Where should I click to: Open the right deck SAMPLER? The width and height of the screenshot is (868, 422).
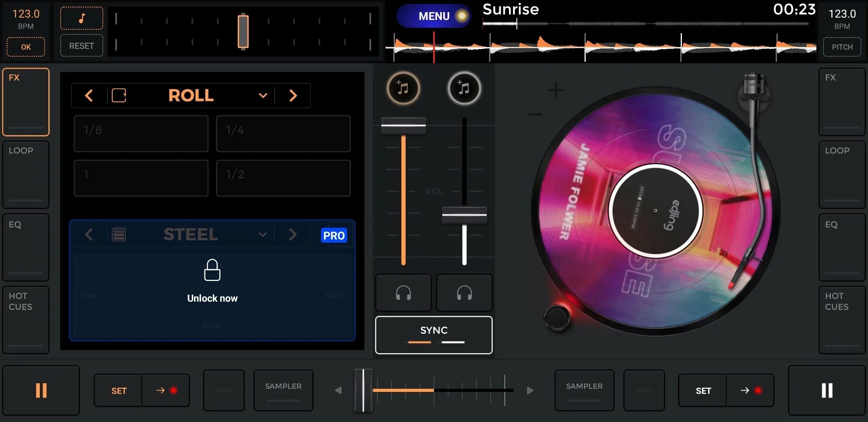(x=584, y=390)
